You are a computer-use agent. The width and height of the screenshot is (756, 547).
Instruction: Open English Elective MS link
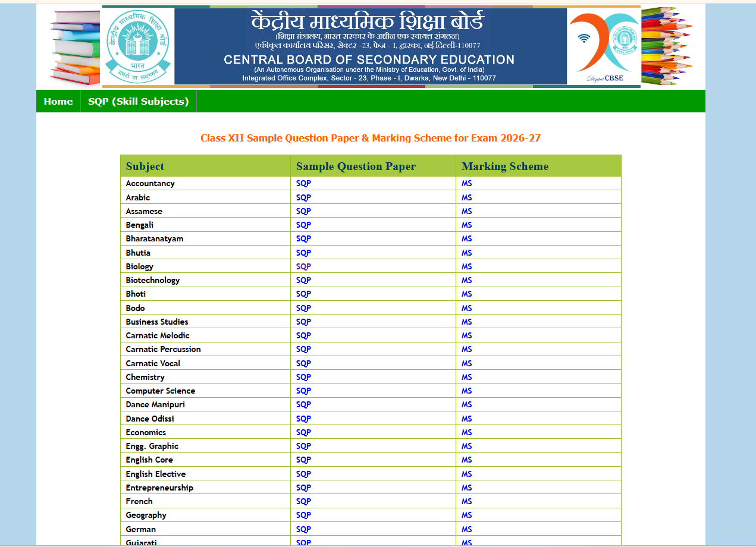pyautogui.click(x=467, y=474)
